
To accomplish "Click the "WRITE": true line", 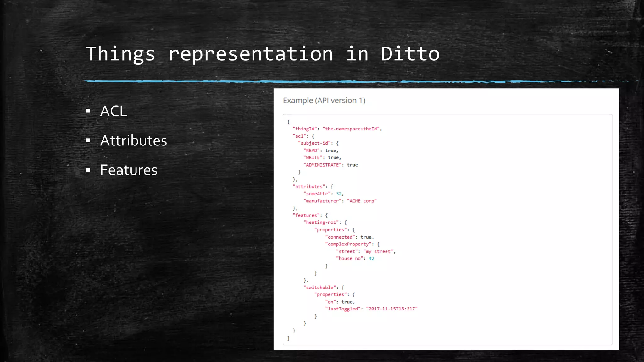I will pyautogui.click(x=322, y=158).
